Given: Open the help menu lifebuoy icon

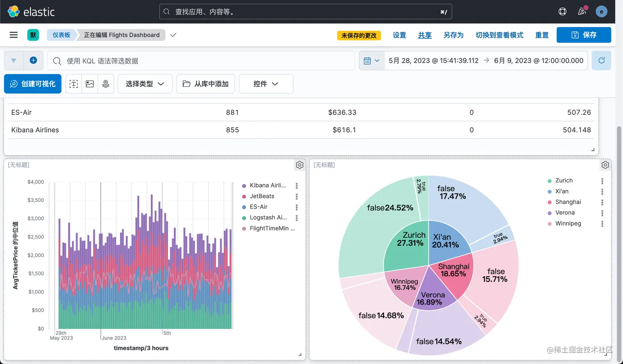Looking at the screenshot, I should [562, 12].
